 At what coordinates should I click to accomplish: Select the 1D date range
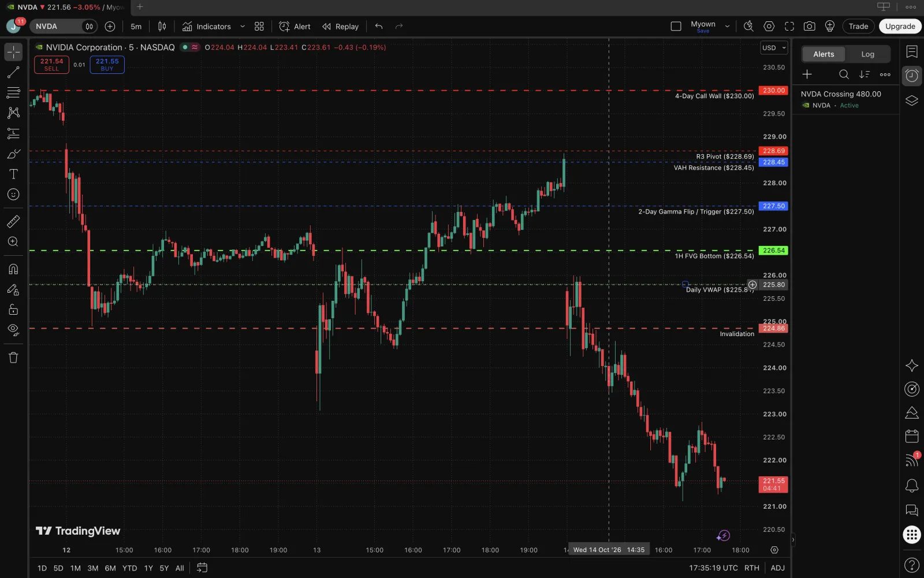coord(42,568)
